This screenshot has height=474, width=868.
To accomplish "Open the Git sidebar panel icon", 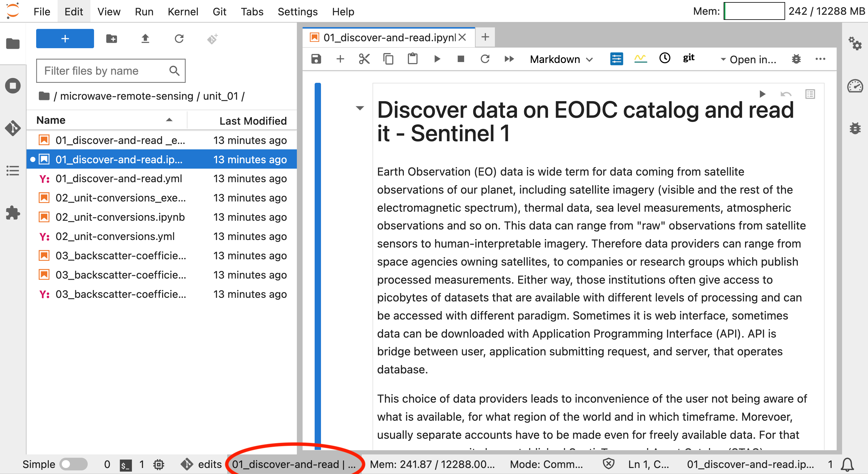I will [x=13, y=128].
